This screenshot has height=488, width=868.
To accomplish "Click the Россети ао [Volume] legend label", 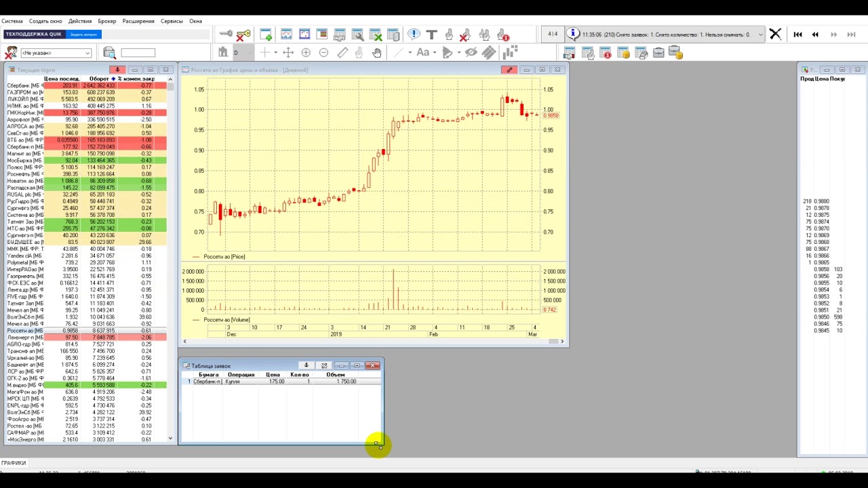I will tap(226, 320).
